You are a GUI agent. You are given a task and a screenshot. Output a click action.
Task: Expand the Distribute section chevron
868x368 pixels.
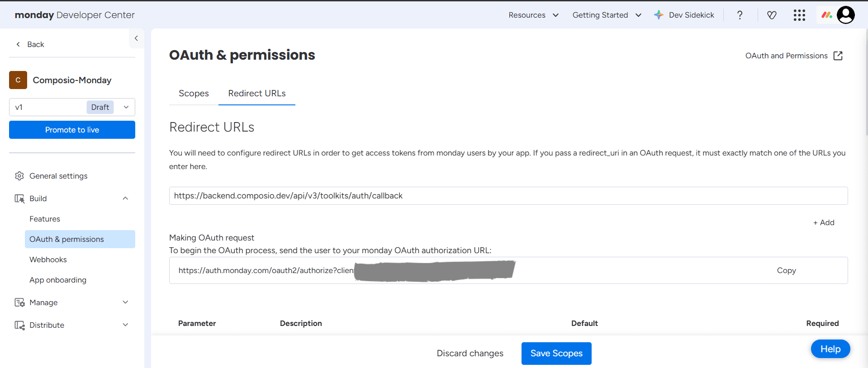tap(125, 325)
